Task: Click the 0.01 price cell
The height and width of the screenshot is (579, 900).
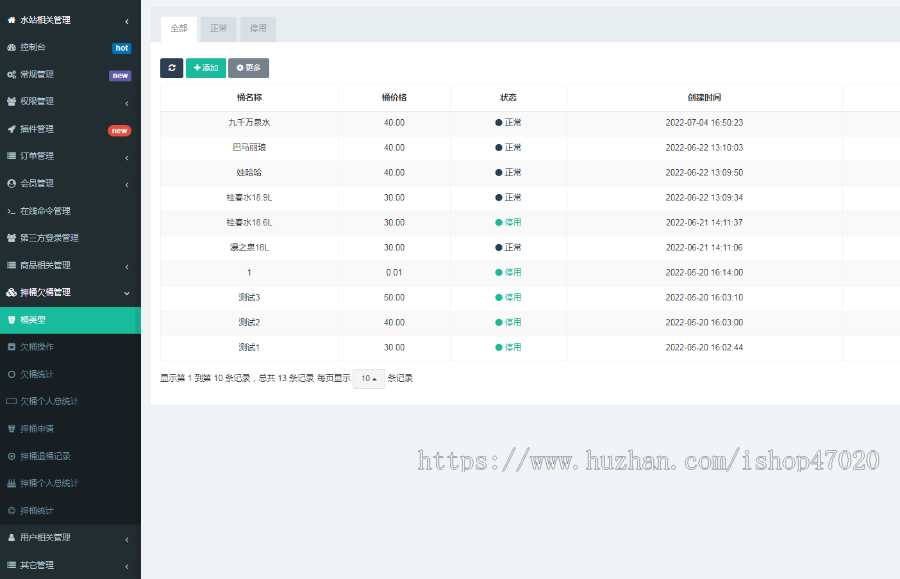Action: coord(394,273)
